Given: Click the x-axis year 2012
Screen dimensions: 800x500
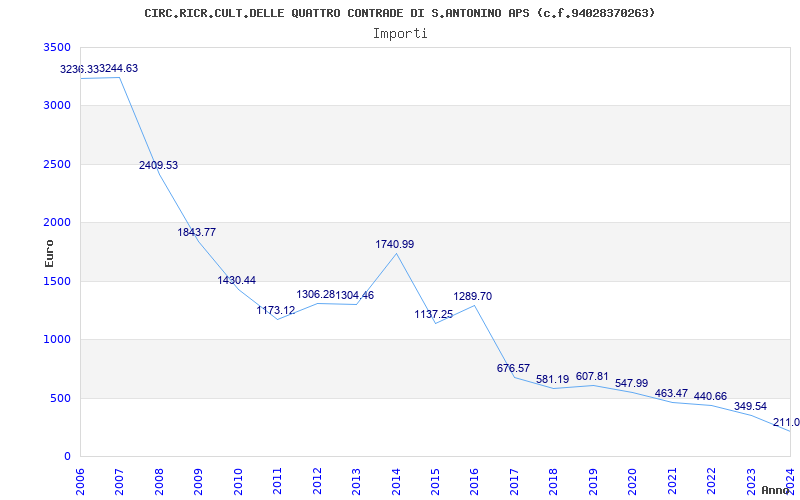Looking at the screenshot, I should 317,482.
